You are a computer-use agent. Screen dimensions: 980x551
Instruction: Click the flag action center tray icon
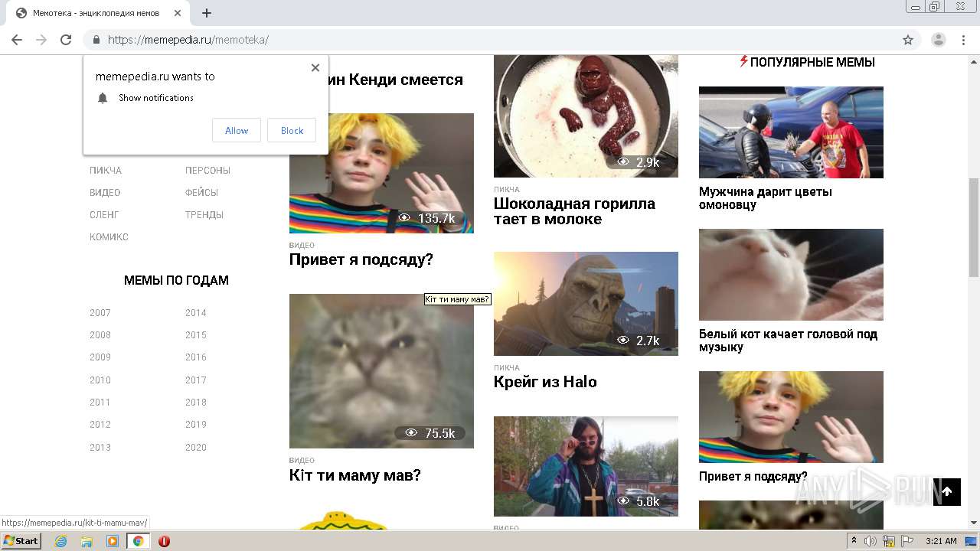coord(906,541)
